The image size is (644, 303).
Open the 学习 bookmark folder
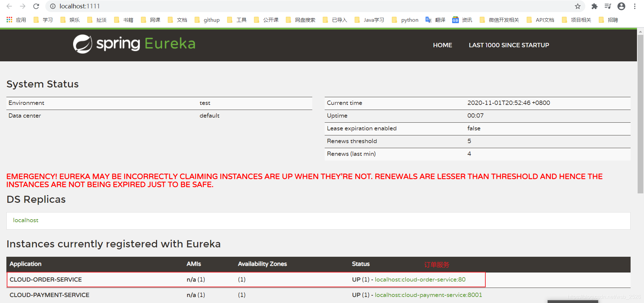43,20
